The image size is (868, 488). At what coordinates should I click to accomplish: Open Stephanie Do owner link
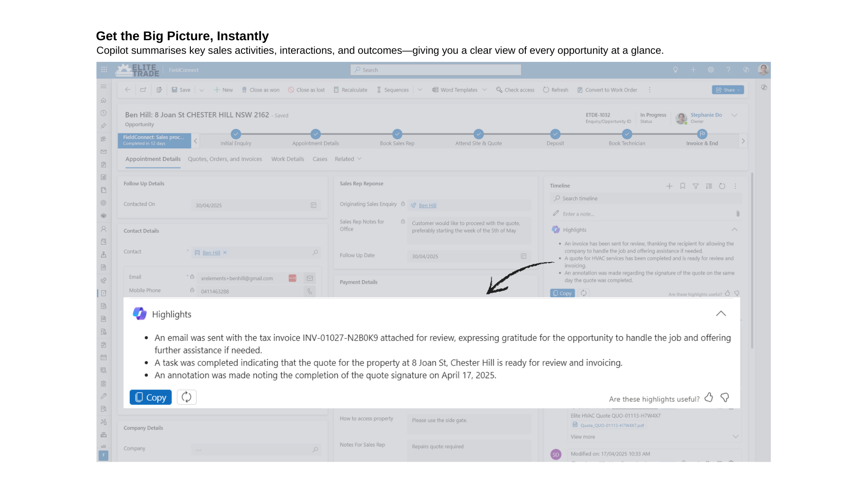[x=706, y=115]
